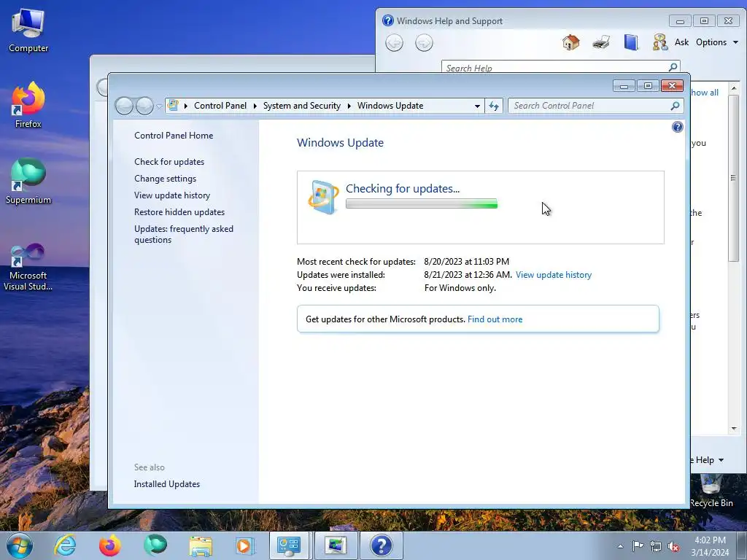Launch Firefox from the taskbar
Image resolution: width=747 pixels, height=560 pixels.
coord(110,545)
